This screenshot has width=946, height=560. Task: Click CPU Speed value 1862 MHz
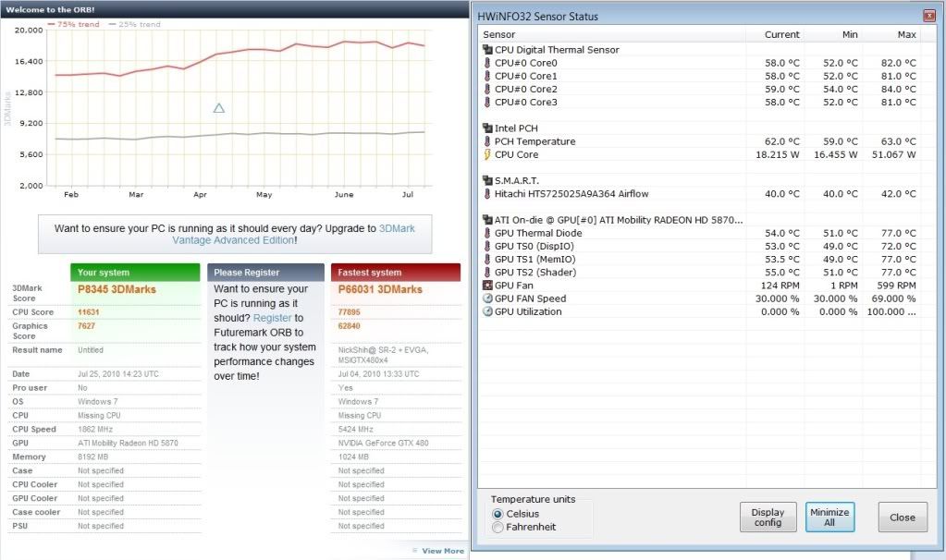click(x=95, y=429)
